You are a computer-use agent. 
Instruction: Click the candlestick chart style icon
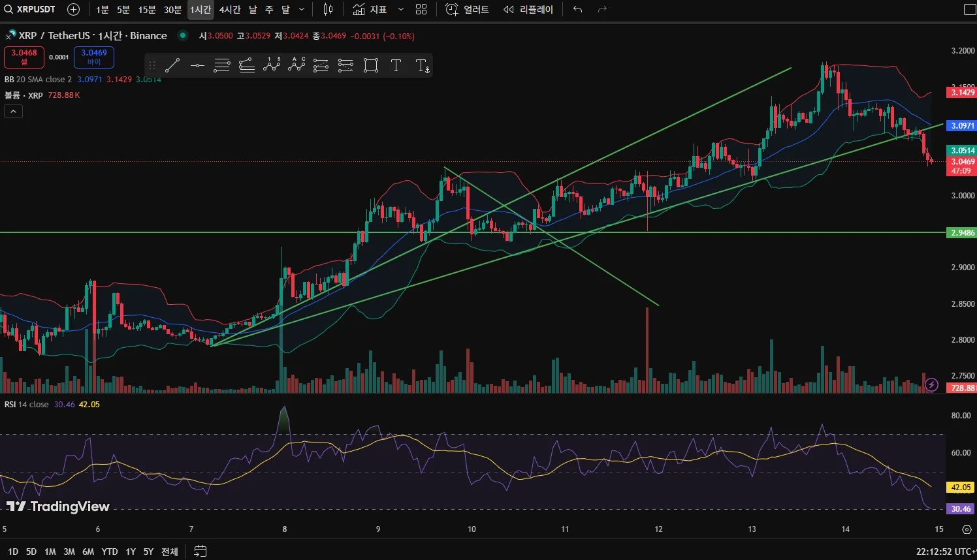pos(328,9)
